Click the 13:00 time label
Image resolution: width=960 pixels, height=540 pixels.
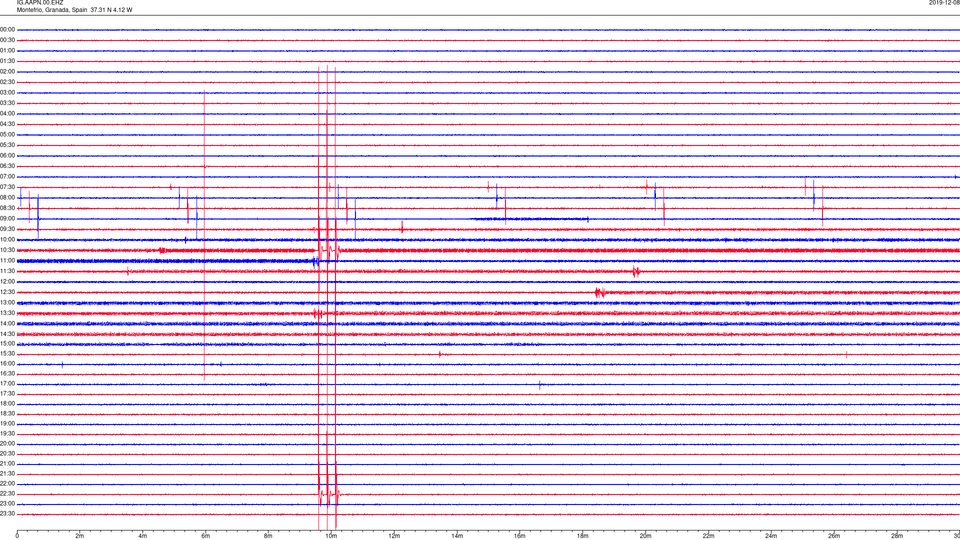7,302
